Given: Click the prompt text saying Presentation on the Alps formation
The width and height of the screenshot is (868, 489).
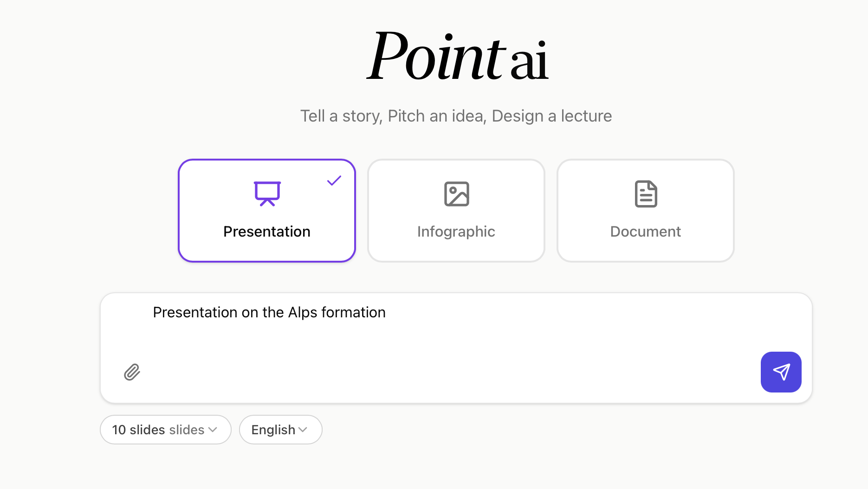Looking at the screenshot, I should coord(269,312).
